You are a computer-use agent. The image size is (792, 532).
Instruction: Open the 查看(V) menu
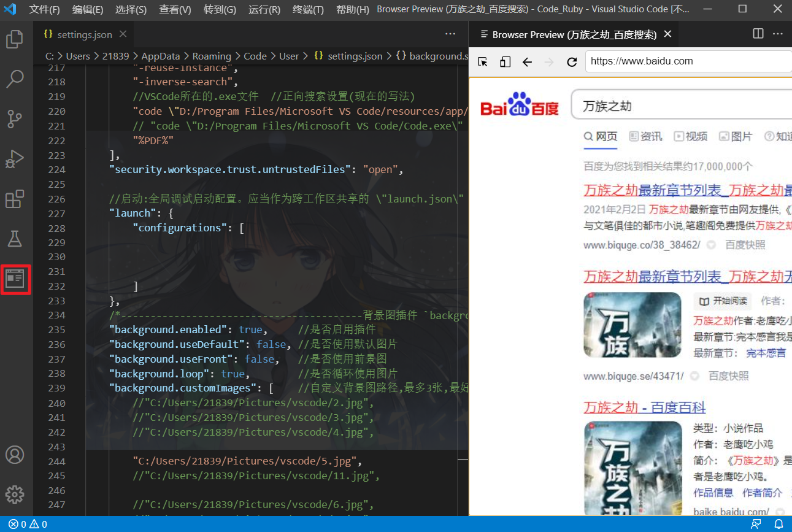175,9
